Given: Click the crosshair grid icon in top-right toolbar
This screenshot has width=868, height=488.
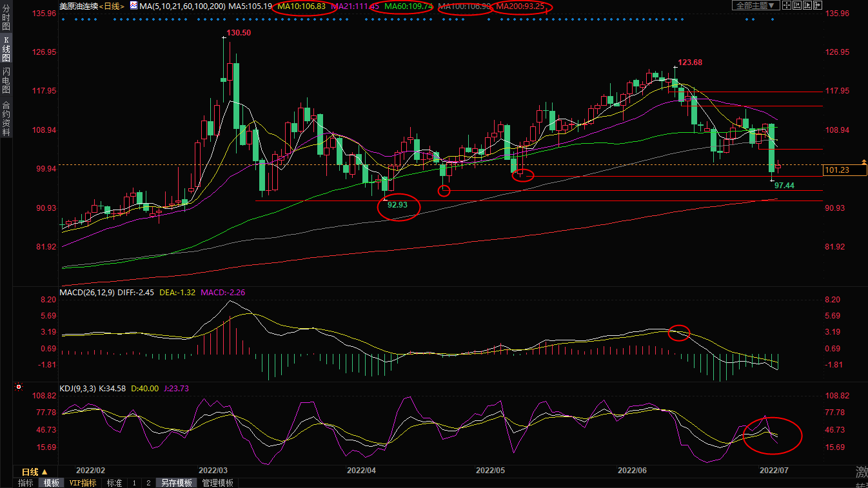Looking at the screenshot, I should pyautogui.click(x=787, y=6).
